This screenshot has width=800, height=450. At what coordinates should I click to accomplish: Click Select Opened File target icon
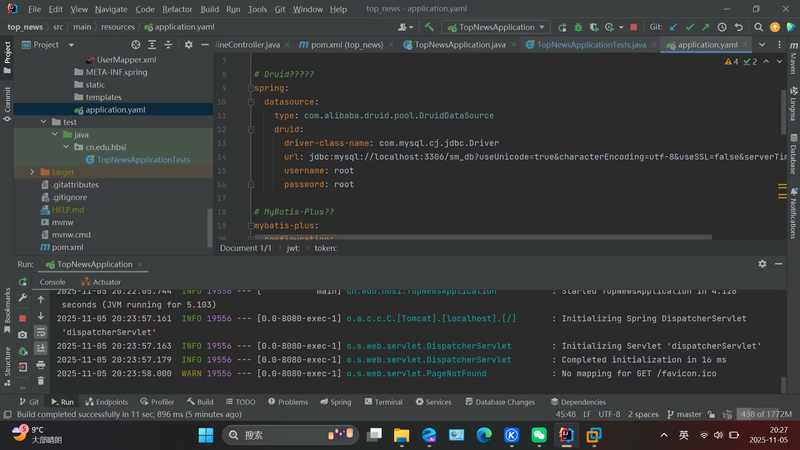[x=136, y=45]
